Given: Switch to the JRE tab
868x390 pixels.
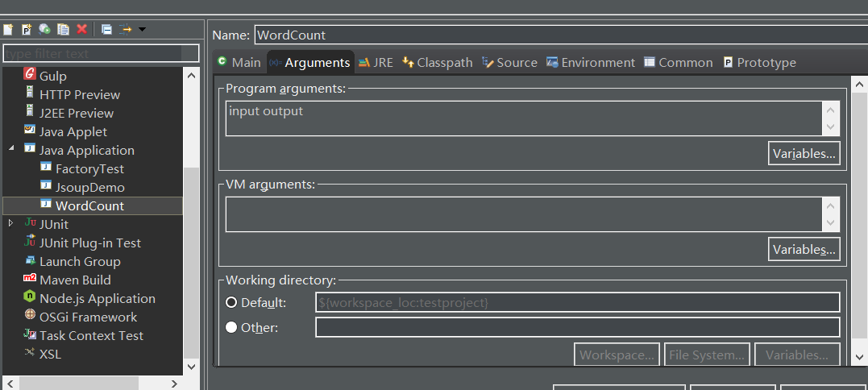Looking at the screenshot, I should click(x=376, y=63).
